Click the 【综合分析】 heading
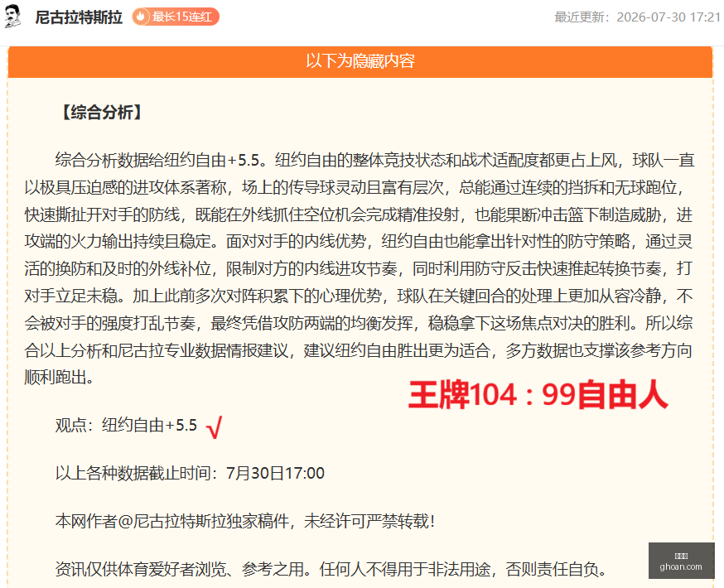The height and width of the screenshot is (588, 724). pos(102,112)
